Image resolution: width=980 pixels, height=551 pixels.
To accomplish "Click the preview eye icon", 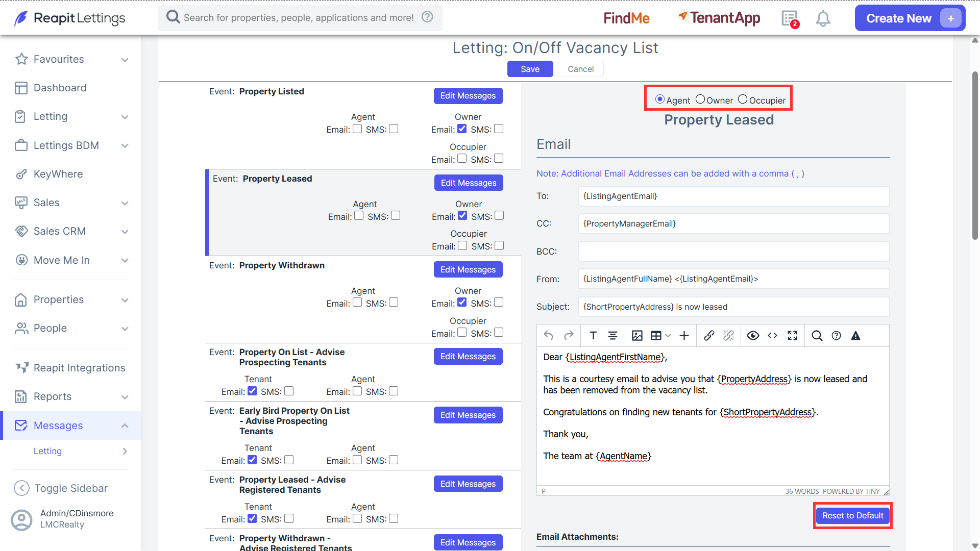I will (753, 336).
